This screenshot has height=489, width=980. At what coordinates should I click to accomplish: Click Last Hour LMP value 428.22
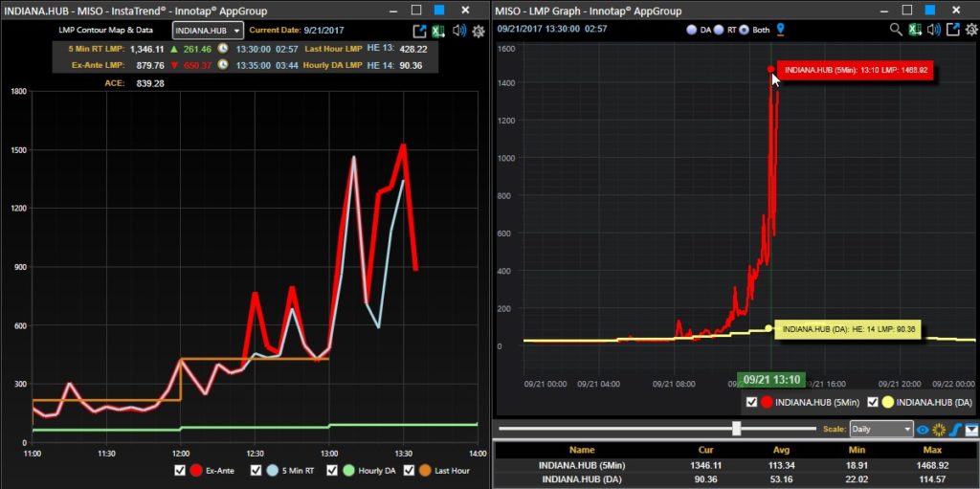pos(412,49)
